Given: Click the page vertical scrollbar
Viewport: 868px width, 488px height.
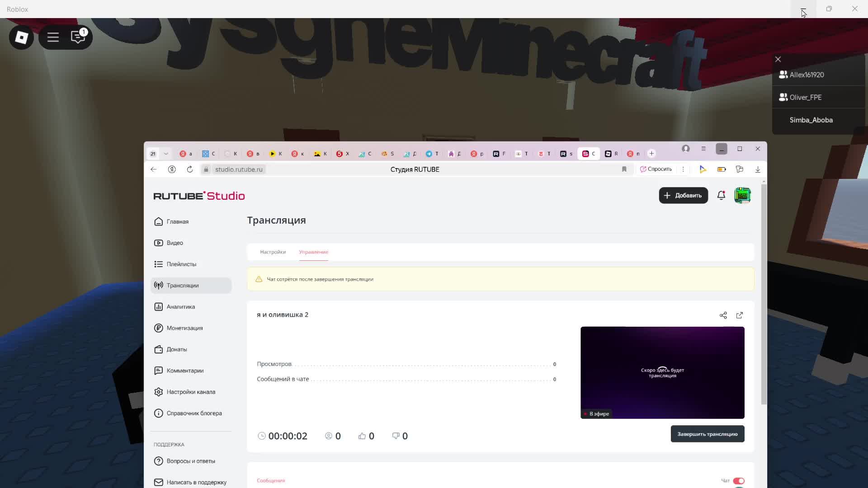Looking at the screenshot, I should tap(764, 294).
